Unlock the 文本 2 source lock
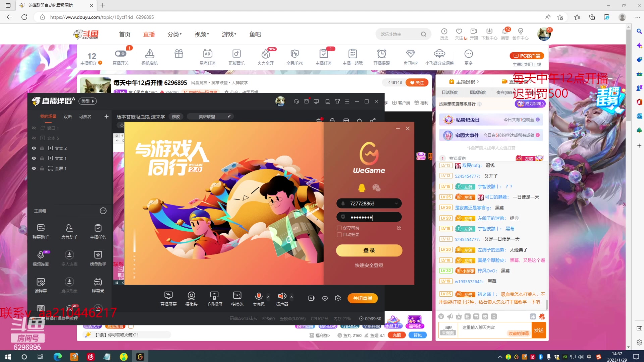 coord(42,148)
